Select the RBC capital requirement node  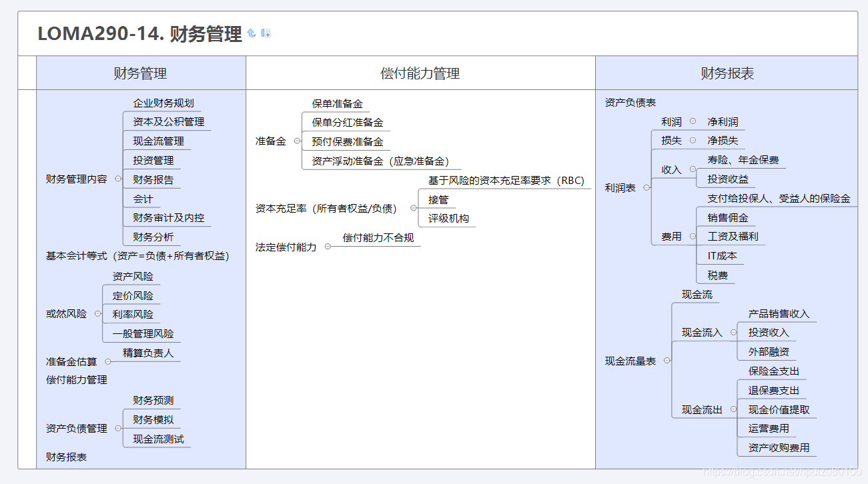(x=506, y=181)
